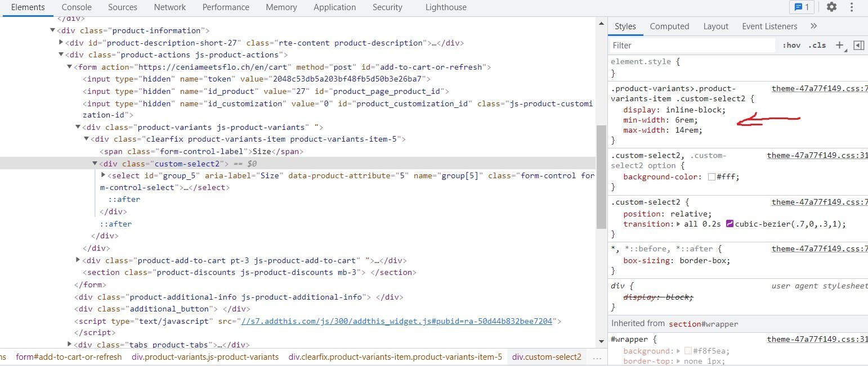Switch to the Sources tab

tap(123, 7)
